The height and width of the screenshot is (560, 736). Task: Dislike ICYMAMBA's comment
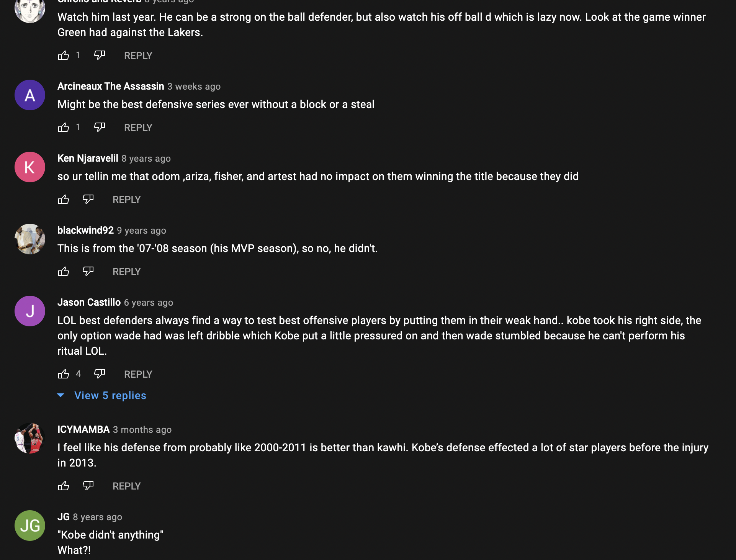point(88,486)
